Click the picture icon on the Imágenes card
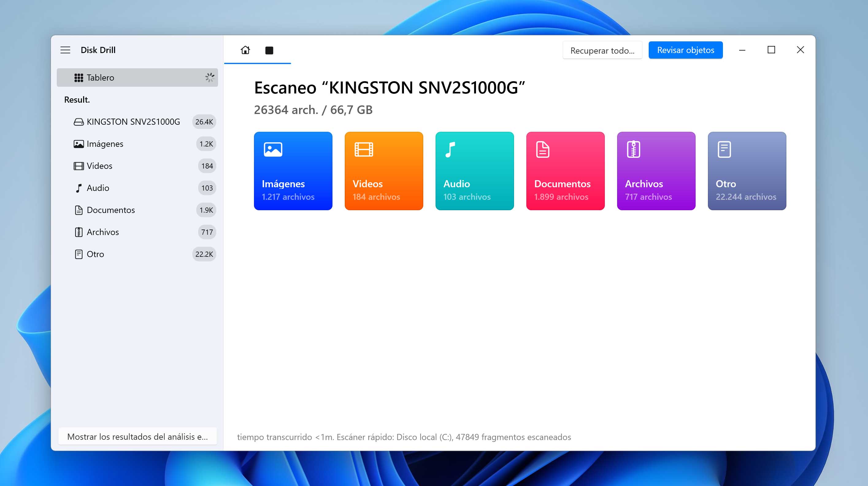This screenshot has height=486, width=868. pyautogui.click(x=273, y=150)
